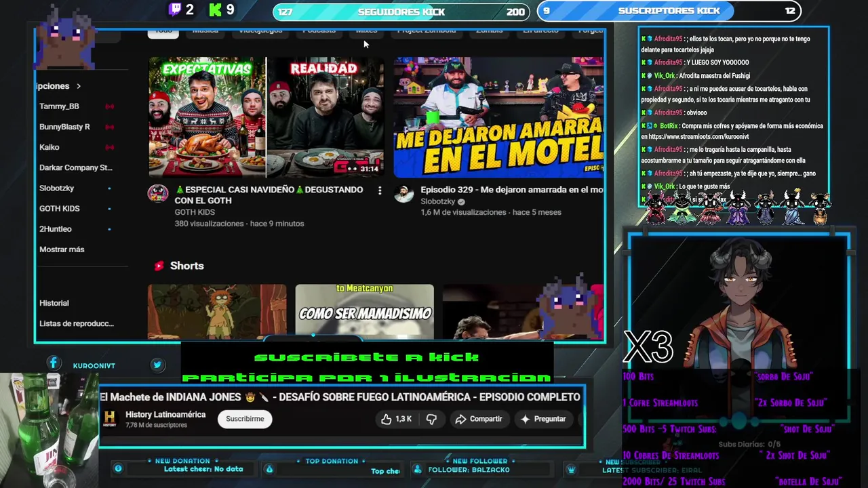
Task: Select the Project Zomboid filter chip
Action: coord(427,31)
